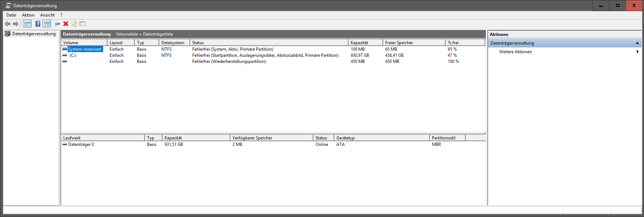Viewport: 644px width, 217px height.
Task: Click the 438,41 GB free space cell
Action: 394,55
